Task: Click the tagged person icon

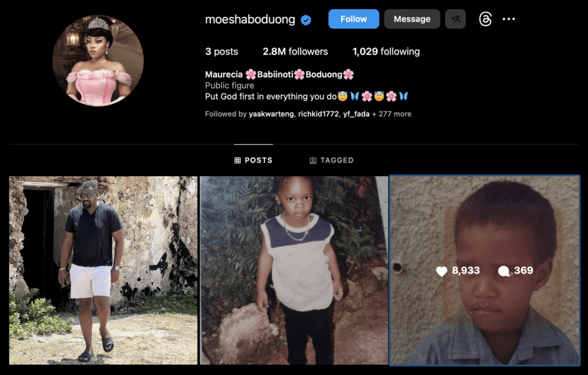Action: [x=313, y=160]
